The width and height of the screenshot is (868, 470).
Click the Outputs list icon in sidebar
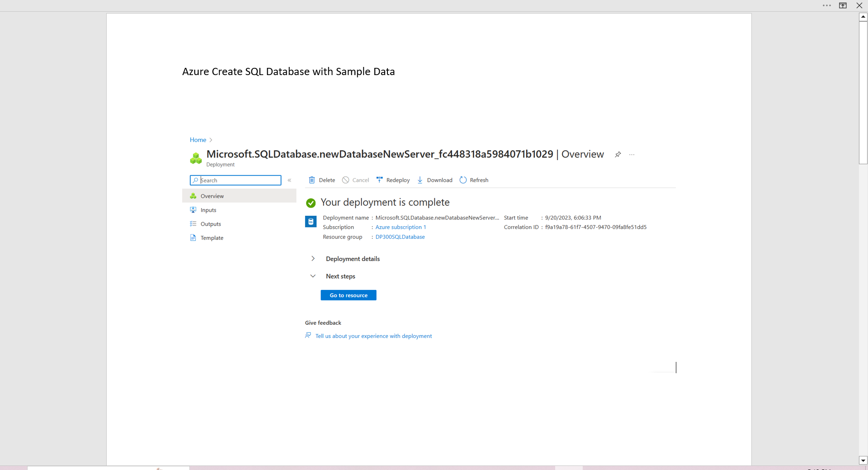[193, 224]
